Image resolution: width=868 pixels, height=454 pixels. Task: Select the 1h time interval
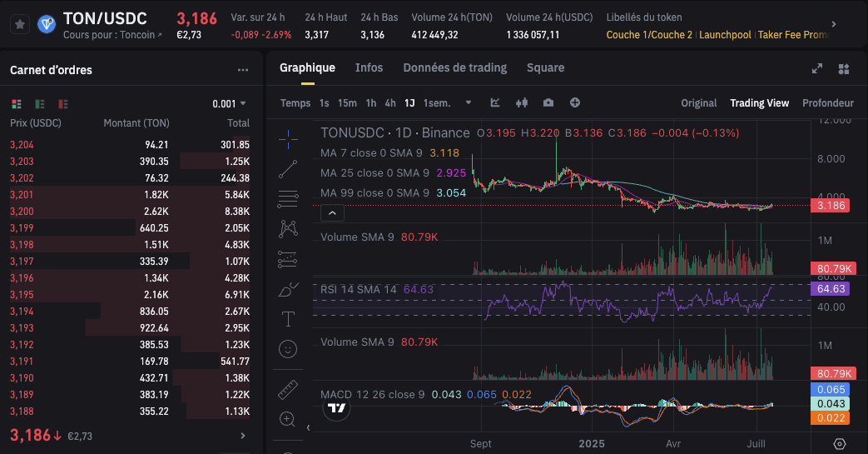pos(371,103)
